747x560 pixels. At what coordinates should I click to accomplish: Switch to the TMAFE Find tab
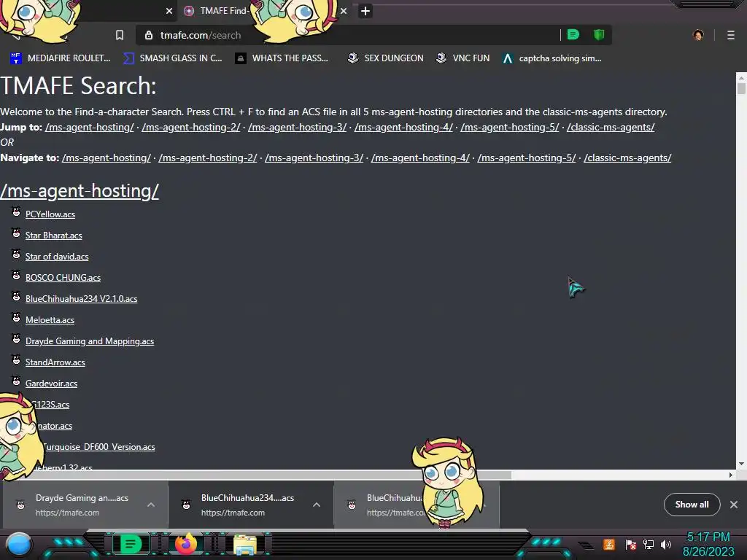click(x=224, y=11)
